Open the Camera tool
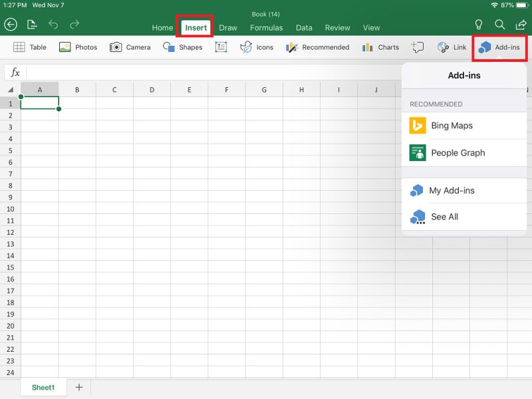 click(x=127, y=47)
